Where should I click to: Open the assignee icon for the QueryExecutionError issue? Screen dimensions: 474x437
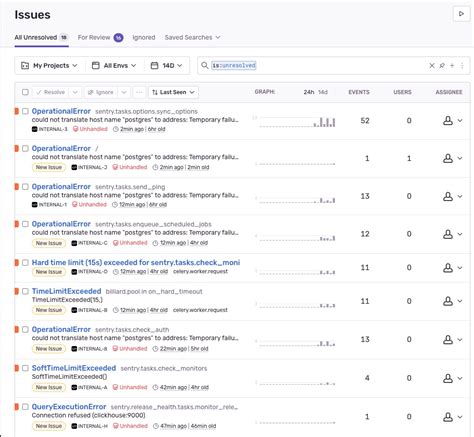(x=448, y=417)
